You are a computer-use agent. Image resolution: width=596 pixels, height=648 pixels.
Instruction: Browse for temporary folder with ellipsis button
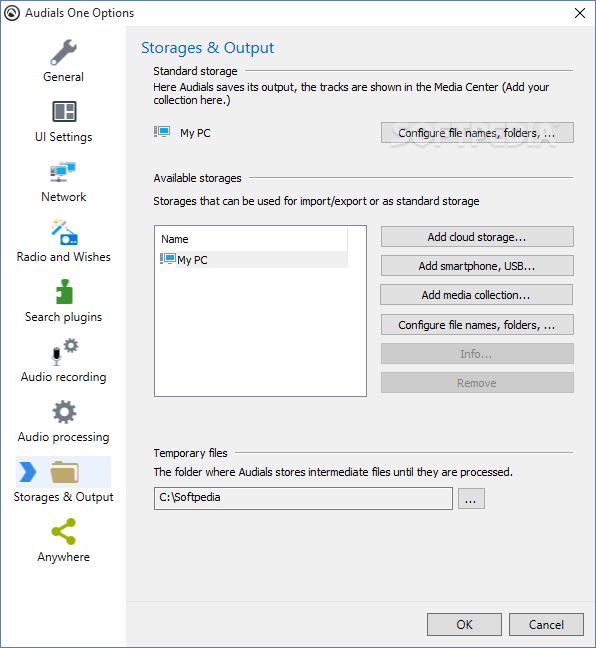(471, 499)
